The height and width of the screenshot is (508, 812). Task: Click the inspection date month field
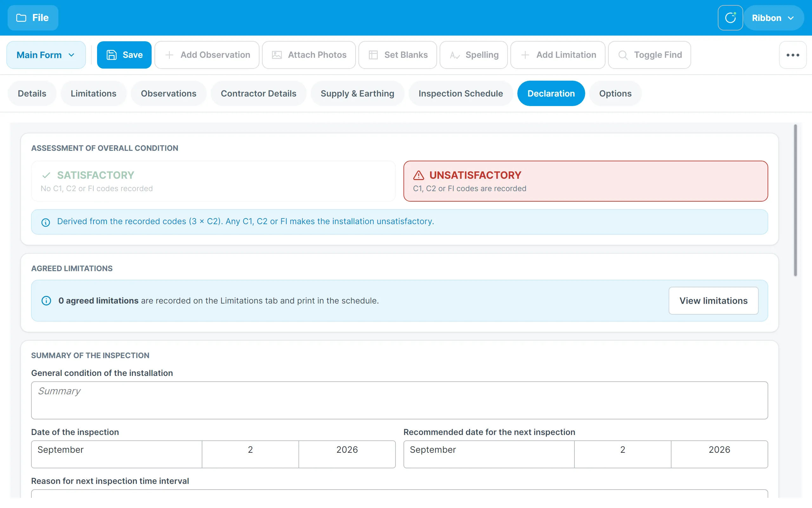(116, 454)
